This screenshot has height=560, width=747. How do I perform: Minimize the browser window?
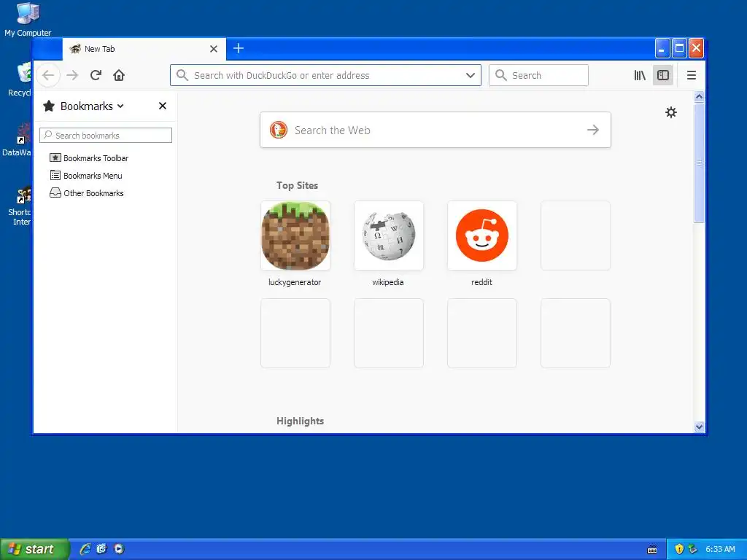(662, 48)
